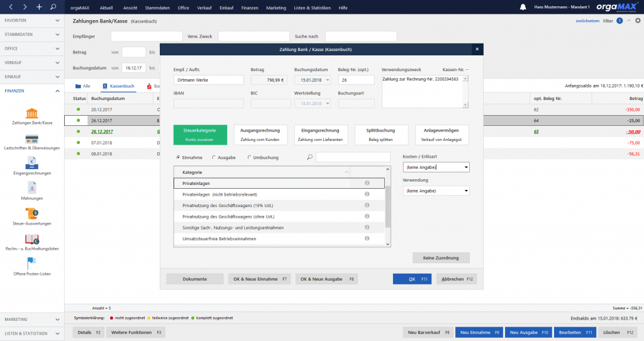Click the category list vertical scrollbar
The width and height of the screenshot is (644, 341).
point(387,208)
